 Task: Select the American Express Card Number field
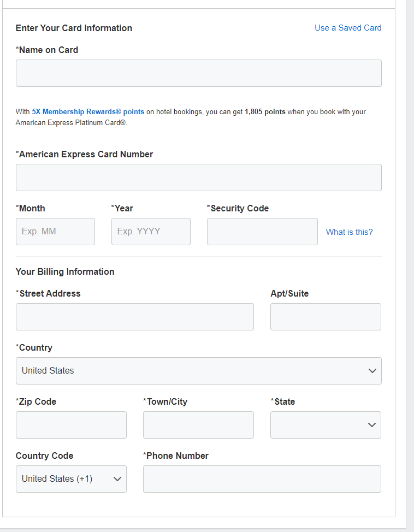point(198,178)
